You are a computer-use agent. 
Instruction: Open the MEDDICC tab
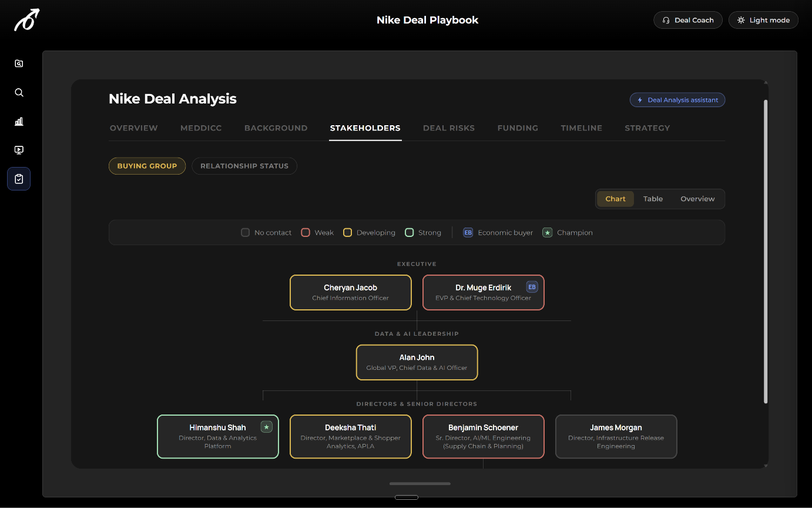(201, 128)
